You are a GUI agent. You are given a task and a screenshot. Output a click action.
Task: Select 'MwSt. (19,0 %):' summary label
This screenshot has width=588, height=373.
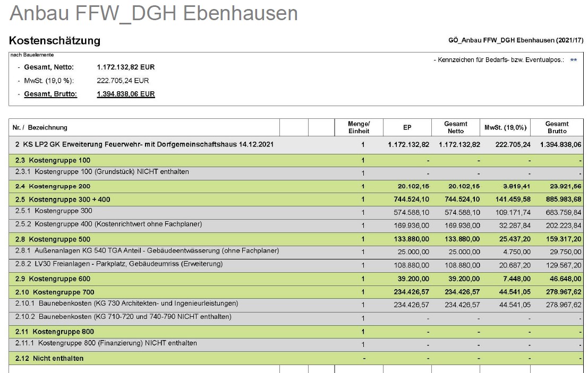49,81
